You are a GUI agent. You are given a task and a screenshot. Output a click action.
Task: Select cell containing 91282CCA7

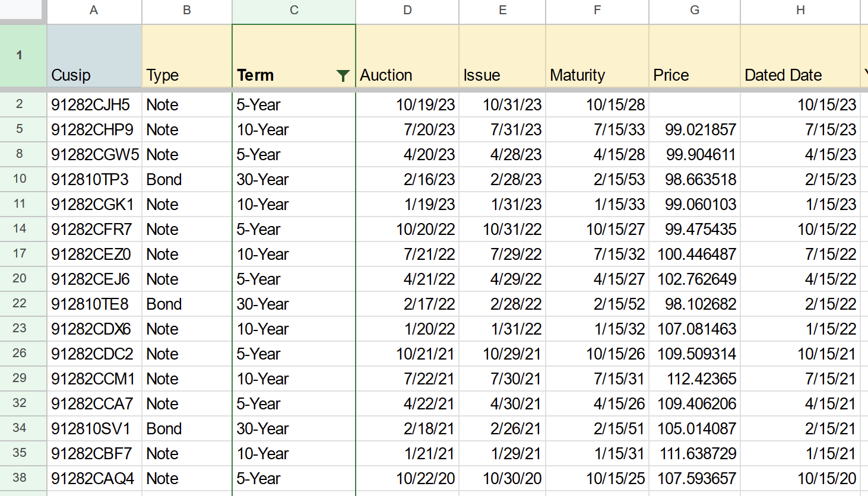pyautogui.click(x=94, y=403)
